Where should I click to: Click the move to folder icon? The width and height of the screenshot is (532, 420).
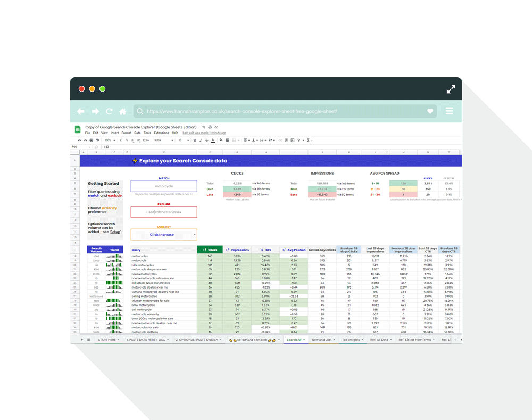pyautogui.click(x=210, y=127)
